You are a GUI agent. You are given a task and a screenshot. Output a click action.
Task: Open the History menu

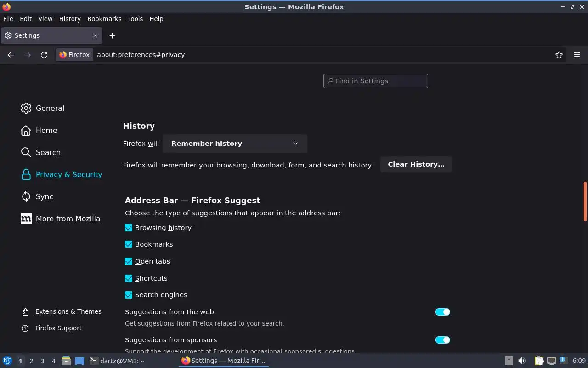coord(70,19)
